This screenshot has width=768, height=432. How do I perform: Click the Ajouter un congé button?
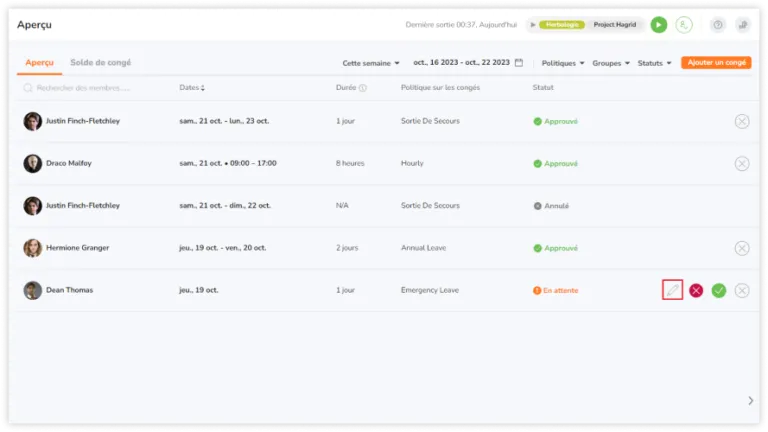[x=716, y=63]
